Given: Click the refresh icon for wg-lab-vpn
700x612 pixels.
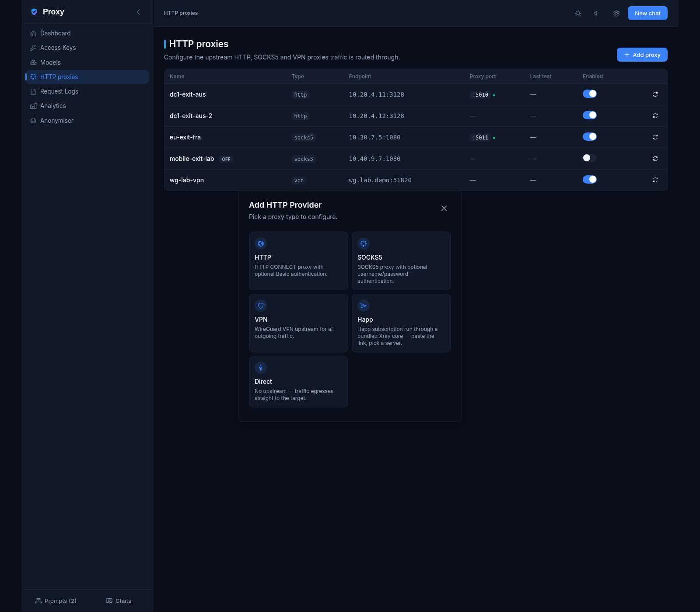Looking at the screenshot, I should (655, 180).
